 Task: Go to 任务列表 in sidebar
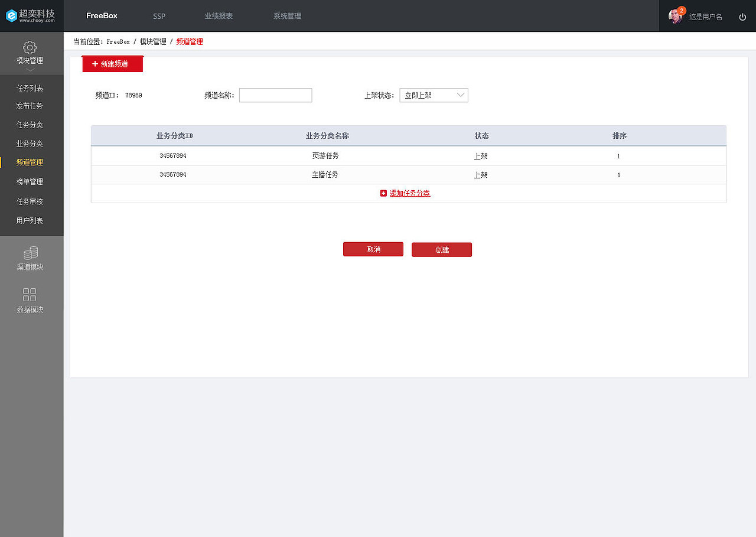point(30,89)
